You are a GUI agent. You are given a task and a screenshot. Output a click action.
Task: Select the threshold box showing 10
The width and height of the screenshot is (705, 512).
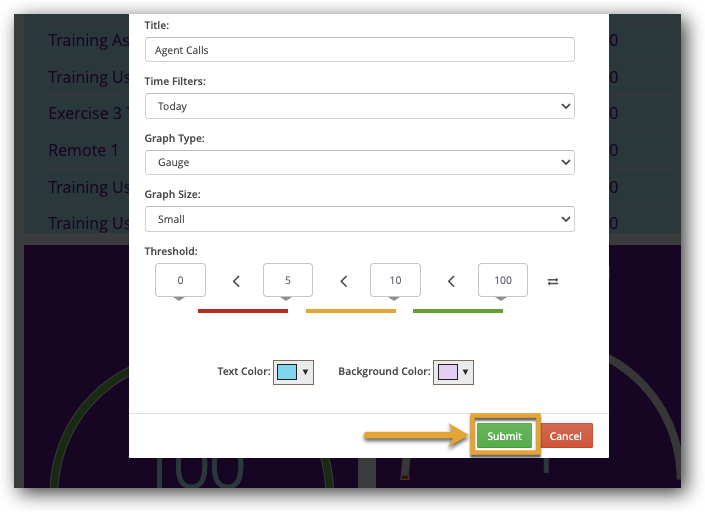tap(395, 280)
